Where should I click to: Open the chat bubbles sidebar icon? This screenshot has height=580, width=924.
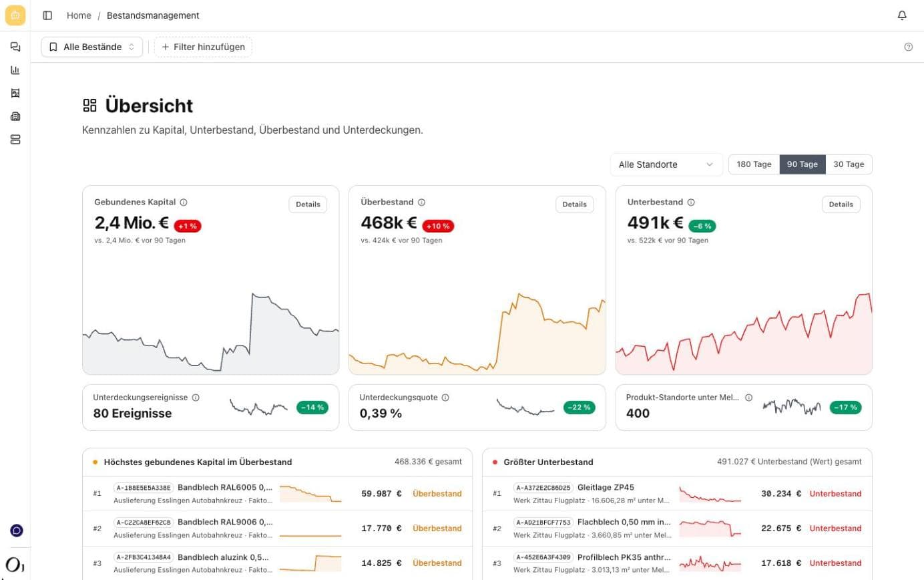(15, 47)
